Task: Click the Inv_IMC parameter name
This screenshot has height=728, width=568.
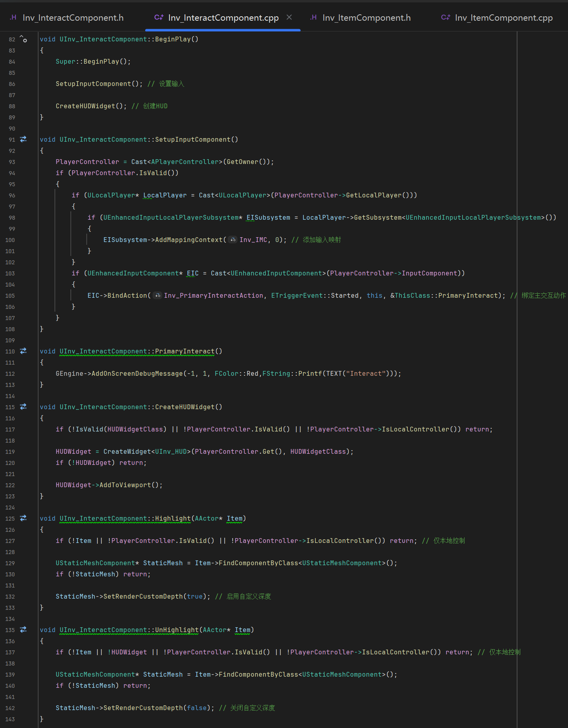Action: (x=253, y=240)
